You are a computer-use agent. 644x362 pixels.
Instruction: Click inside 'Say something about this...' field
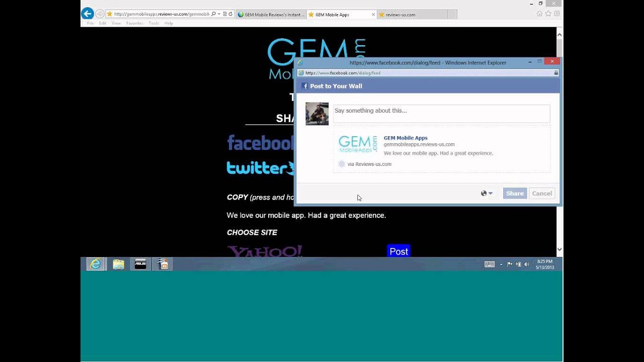click(x=441, y=114)
